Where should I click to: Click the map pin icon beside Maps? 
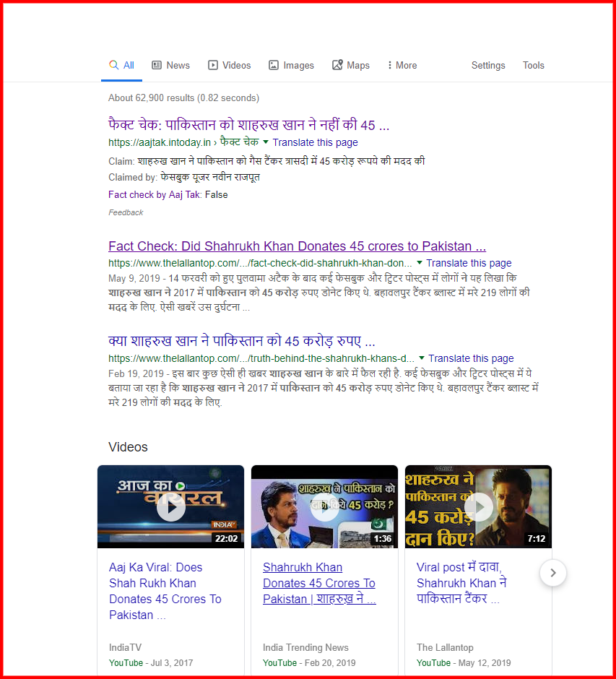337,65
